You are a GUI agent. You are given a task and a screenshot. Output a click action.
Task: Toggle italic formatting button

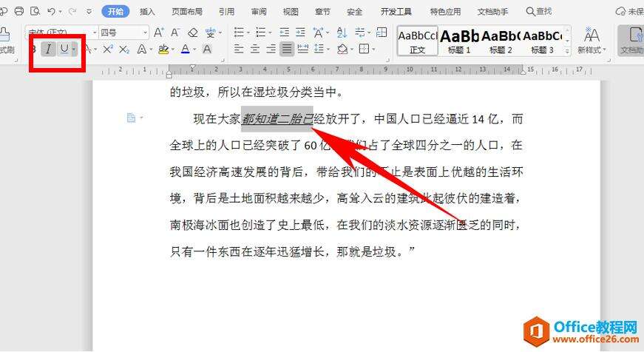pyautogui.click(x=48, y=50)
